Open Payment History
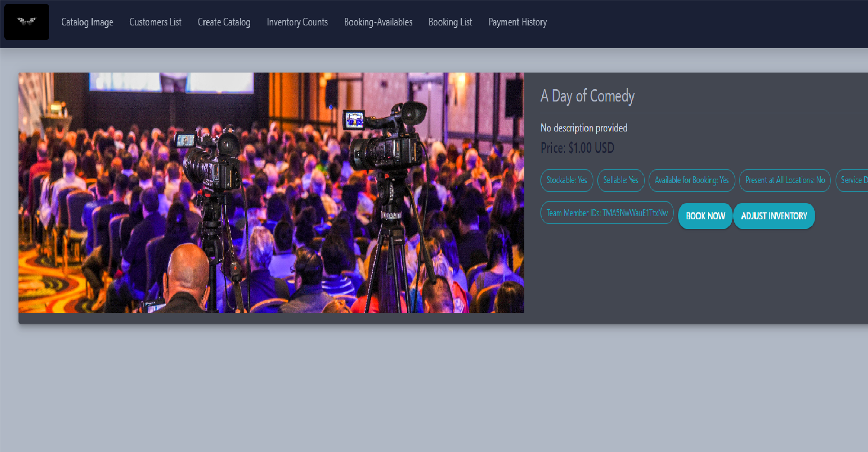 517,22
